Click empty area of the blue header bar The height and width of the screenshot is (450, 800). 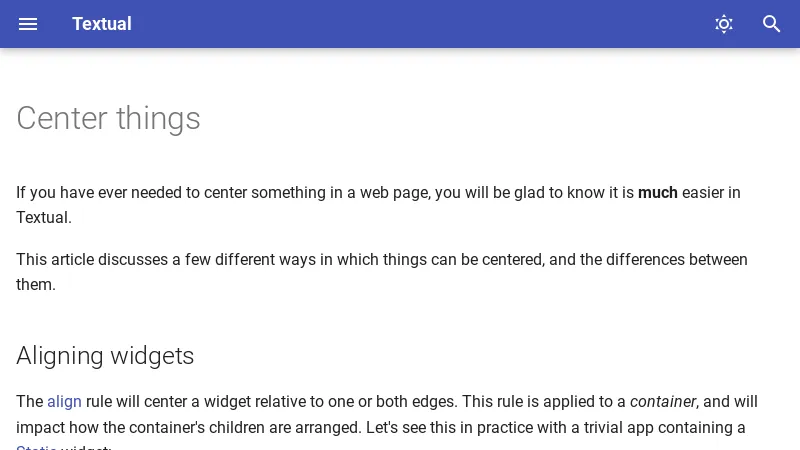click(x=420, y=24)
